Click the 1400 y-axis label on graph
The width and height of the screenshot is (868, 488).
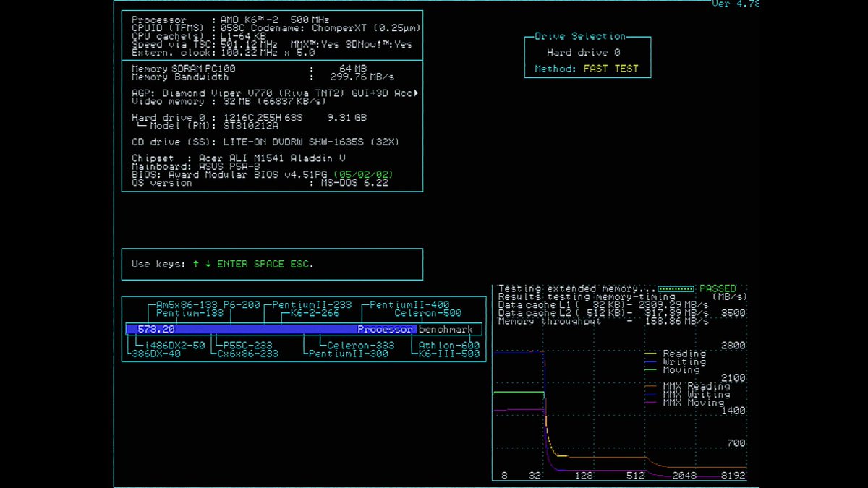[733, 411]
